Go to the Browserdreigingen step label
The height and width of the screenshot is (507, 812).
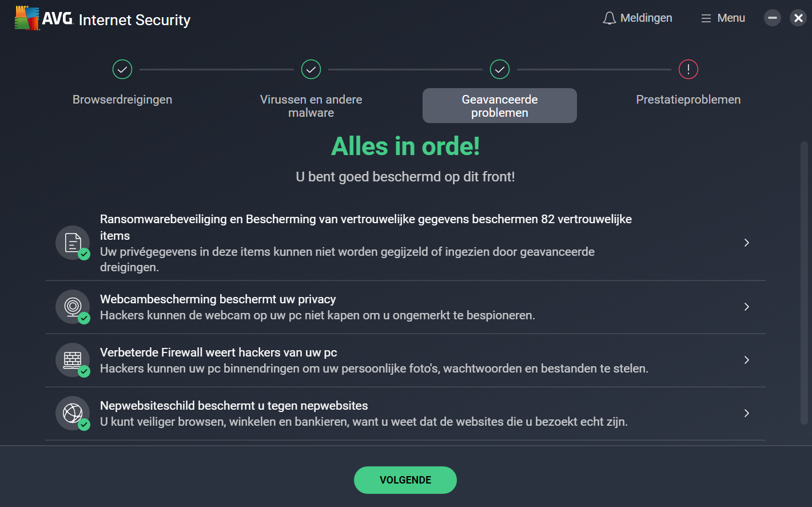click(122, 100)
